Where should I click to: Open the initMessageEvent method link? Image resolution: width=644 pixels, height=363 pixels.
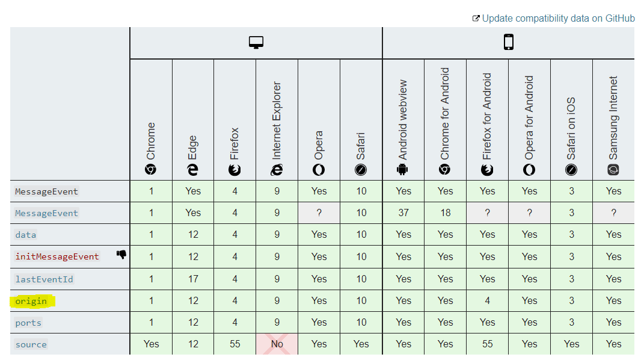click(x=57, y=256)
